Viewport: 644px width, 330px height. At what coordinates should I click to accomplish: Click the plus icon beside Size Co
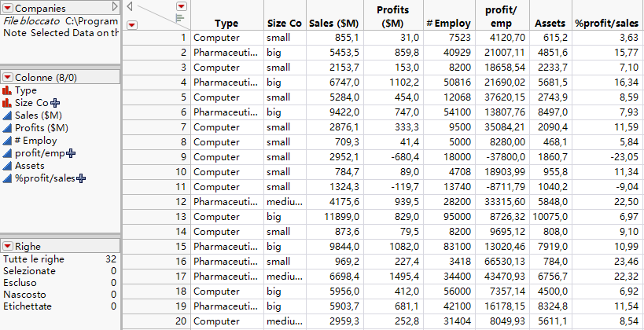pos(55,103)
